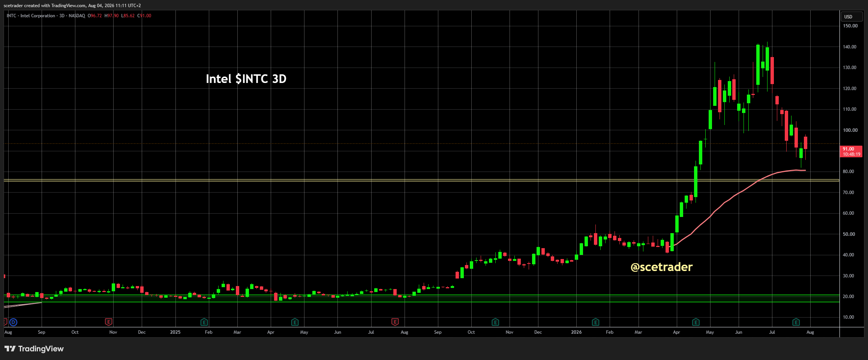Click the 'Dec' label just before 2026

pos(538,332)
